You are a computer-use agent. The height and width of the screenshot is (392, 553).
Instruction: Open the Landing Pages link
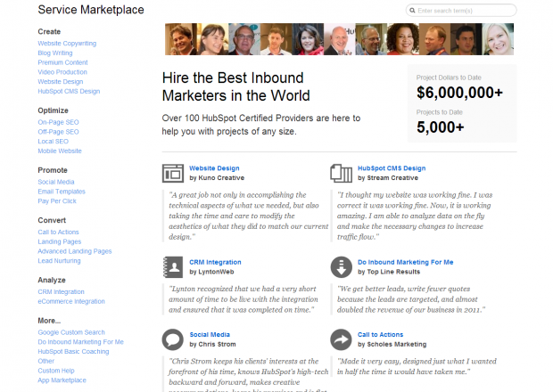59,241
